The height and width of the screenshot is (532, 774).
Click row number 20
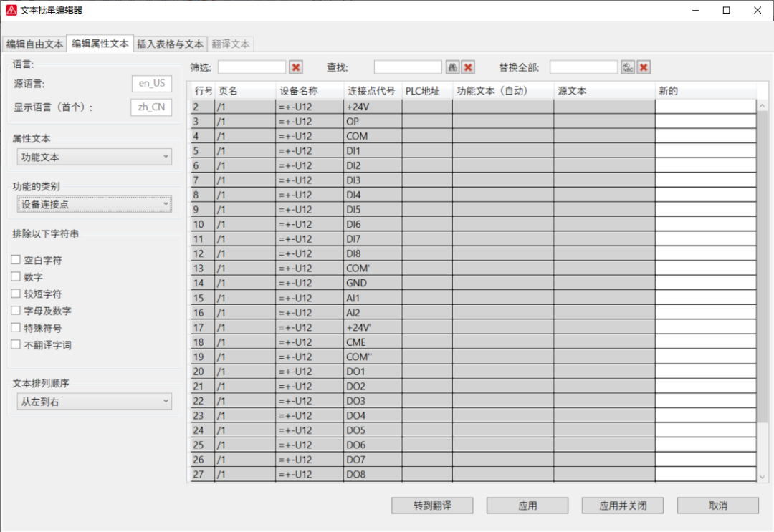[x=203, y=372]
